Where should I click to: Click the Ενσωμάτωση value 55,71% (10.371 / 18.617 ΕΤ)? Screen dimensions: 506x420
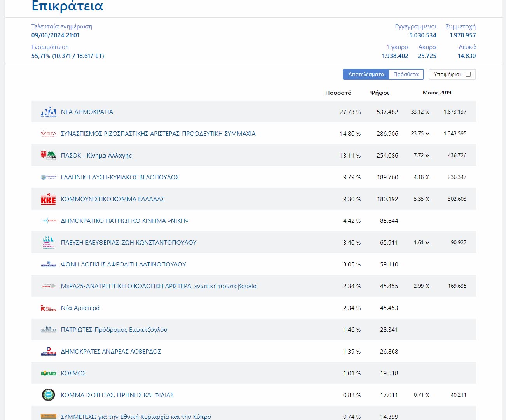click(68, 56)
